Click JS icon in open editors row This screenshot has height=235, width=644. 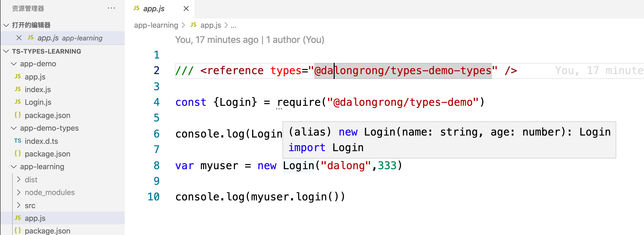coord(30,37)
